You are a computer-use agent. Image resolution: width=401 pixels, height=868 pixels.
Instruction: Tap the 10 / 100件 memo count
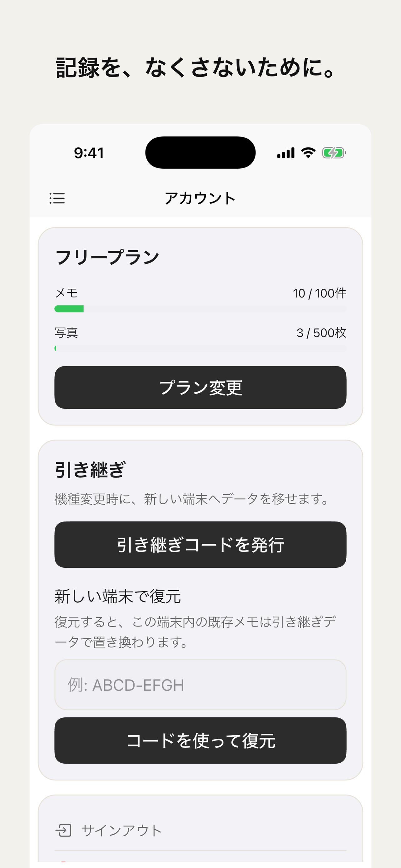coord(319,293)
